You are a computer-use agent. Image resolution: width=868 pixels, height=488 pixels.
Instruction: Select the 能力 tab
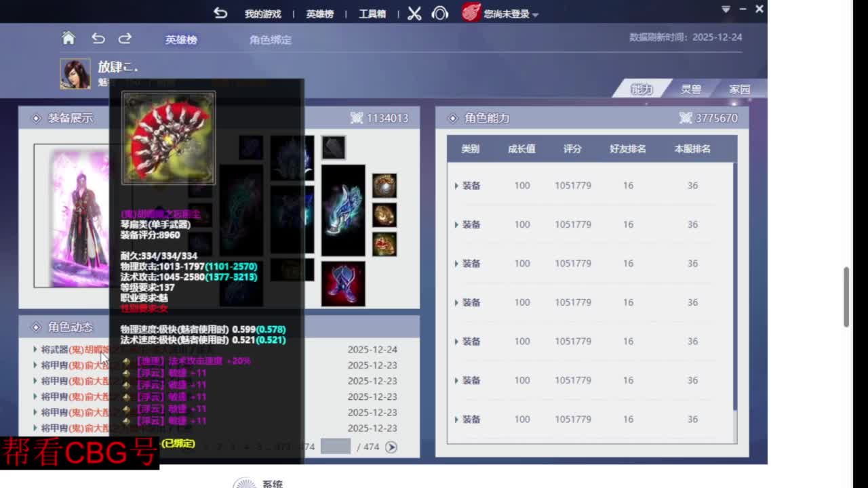[x=641, y=89]
